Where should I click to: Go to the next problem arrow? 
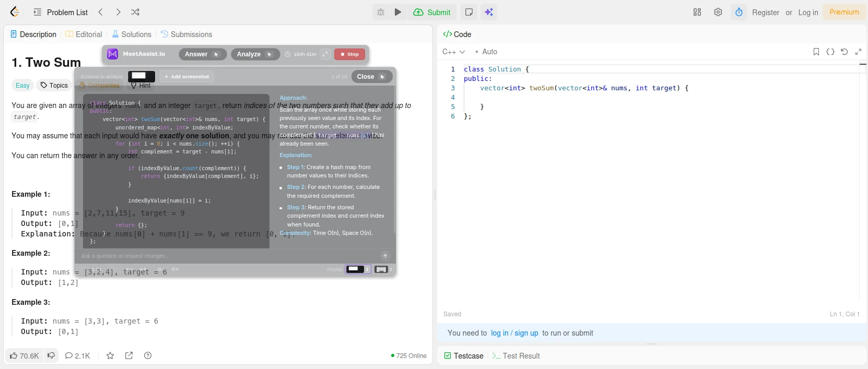click(x=119, y=12)
